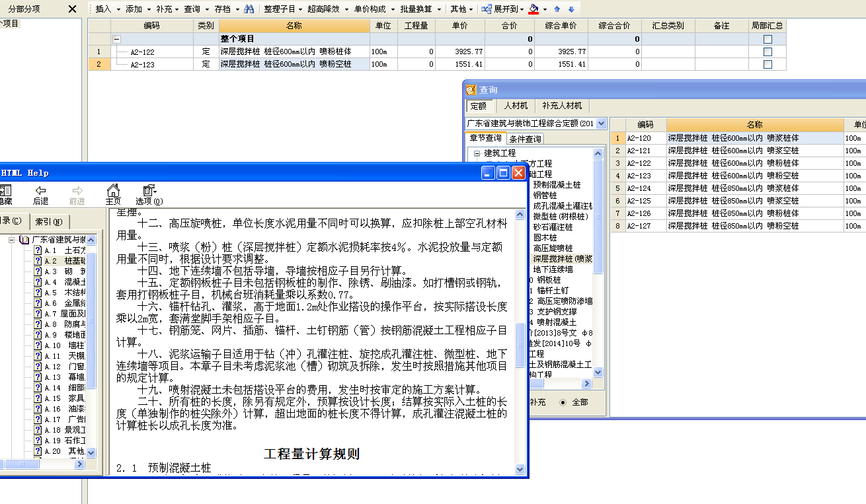Viewport: 866px width, 504px height.
Task: Switch to the 人材机 tab
Action: (516, 106)
